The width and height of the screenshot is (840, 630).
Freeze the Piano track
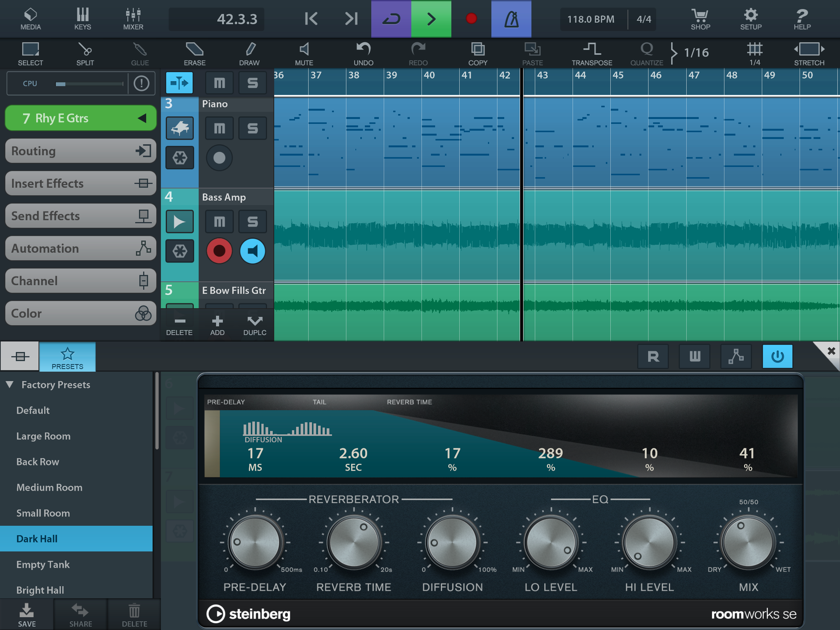tap(180, 157)
